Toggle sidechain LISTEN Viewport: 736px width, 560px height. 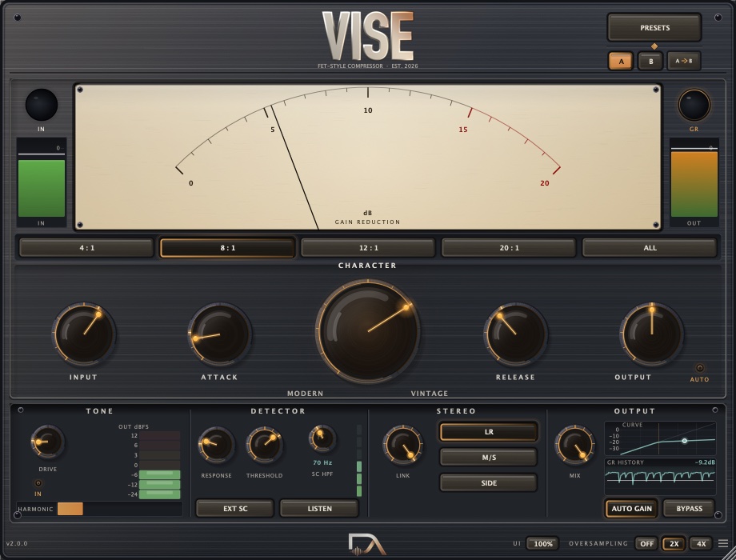319,508
